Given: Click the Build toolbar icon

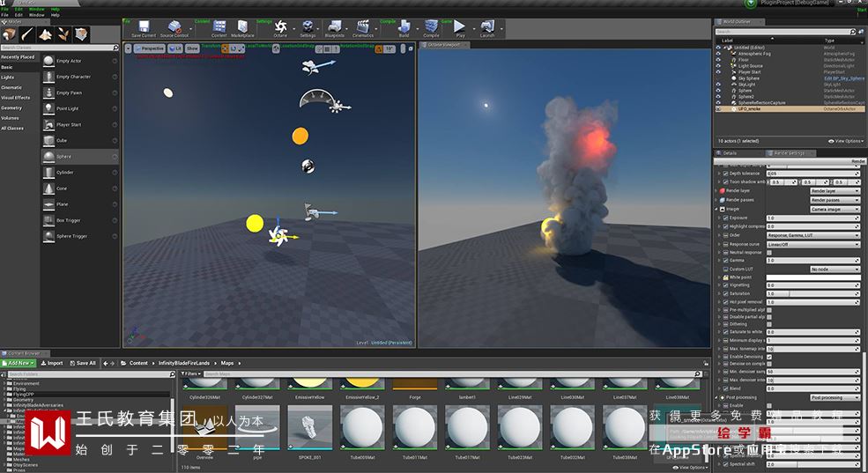Looking at the screenshot, I should (404, 28).
